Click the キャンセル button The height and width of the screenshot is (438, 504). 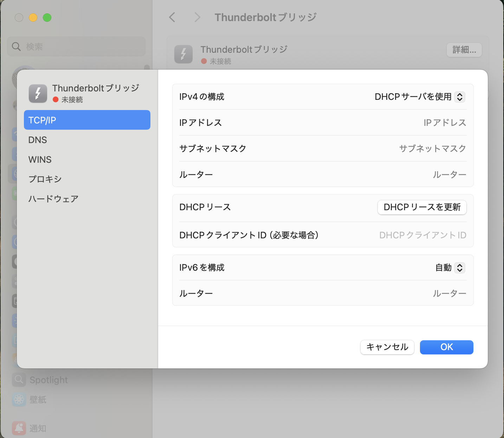pos(387,347)
